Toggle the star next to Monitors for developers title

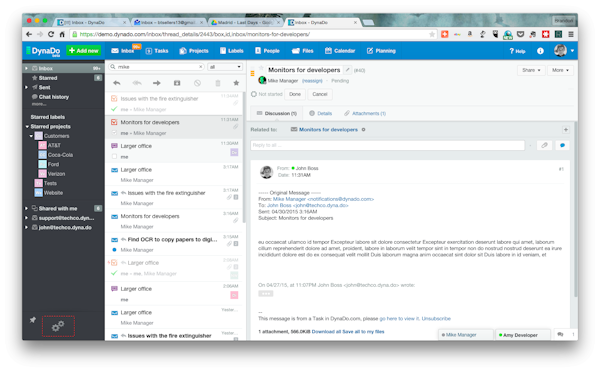tap(261, 68)
